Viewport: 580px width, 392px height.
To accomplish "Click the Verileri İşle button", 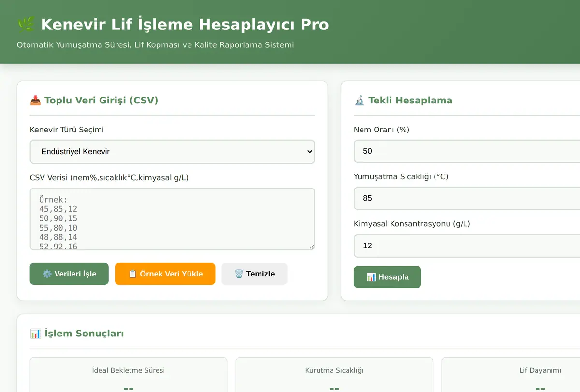I will [69, 274].
